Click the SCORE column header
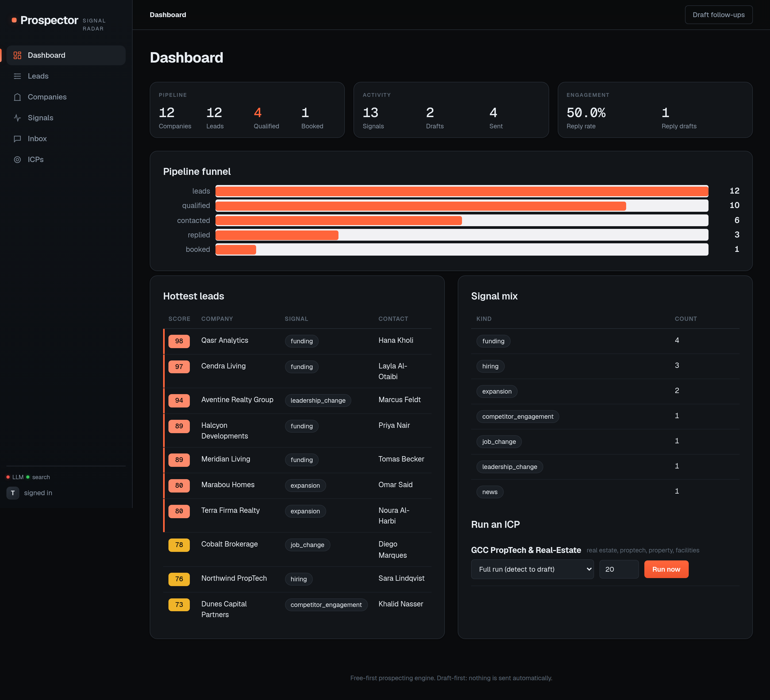This screenshot has width=770, height=700. [x=179, y=319]
